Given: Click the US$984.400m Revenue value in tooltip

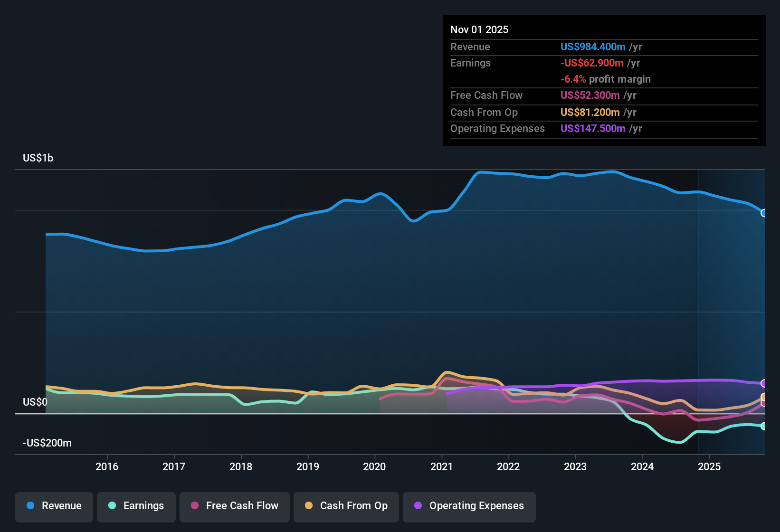Looking at the screenshot, I should [x=592, y=47].
